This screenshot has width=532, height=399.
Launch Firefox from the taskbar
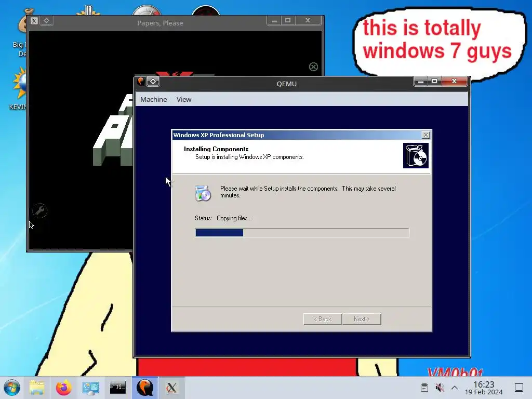63,388
